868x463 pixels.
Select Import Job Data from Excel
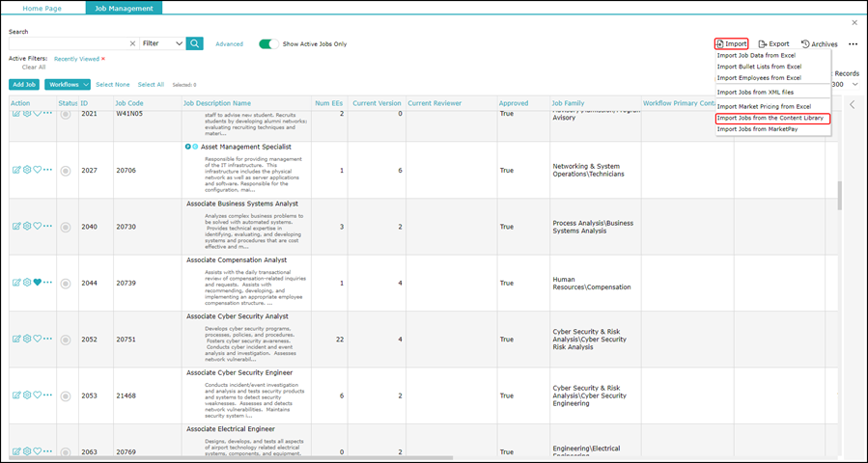coord(756,55)
